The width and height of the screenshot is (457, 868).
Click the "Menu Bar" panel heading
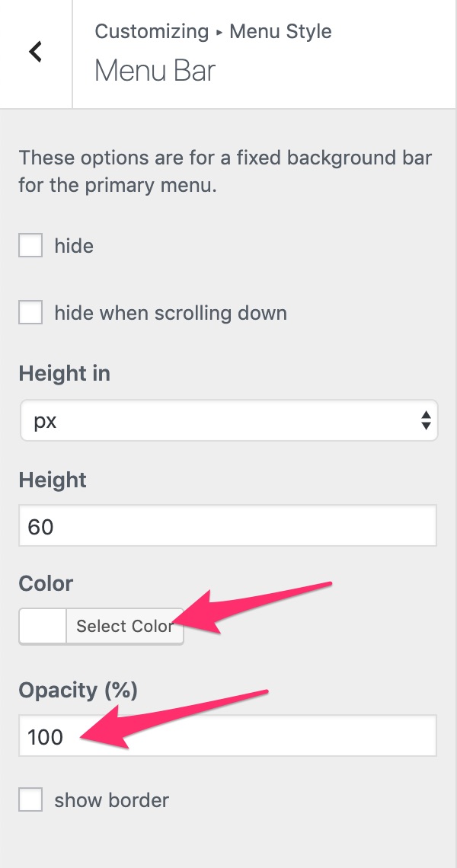click(x=155, y=71)
